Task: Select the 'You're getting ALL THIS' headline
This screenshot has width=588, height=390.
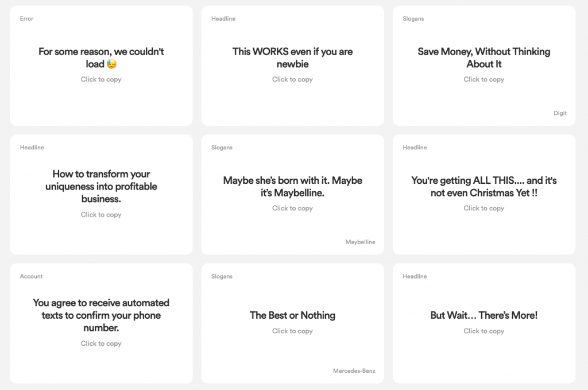Action: tap(483, 187)
